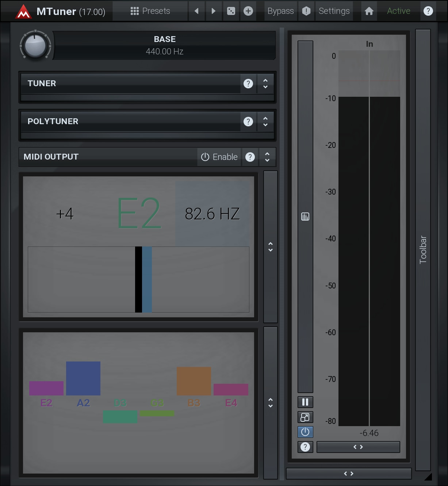Viewport: 448px width, 486px height.
Task: Click the Active license label
Action: click(x=398, y=11)
